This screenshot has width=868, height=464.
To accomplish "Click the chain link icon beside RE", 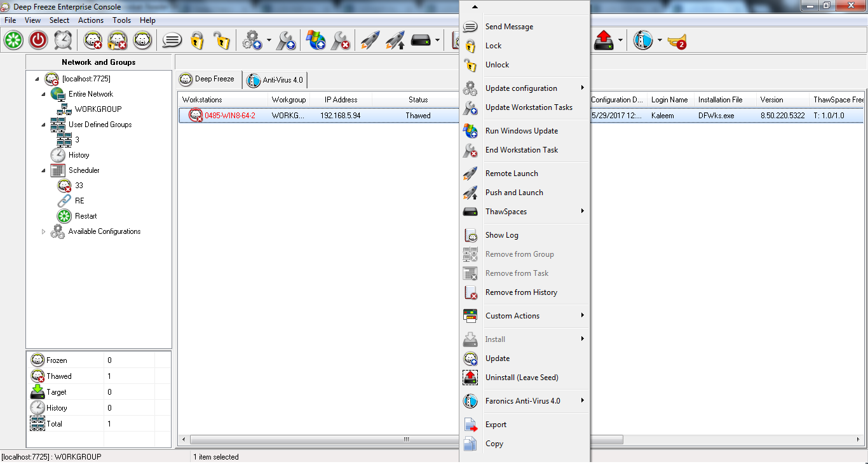I will (64, 201).
